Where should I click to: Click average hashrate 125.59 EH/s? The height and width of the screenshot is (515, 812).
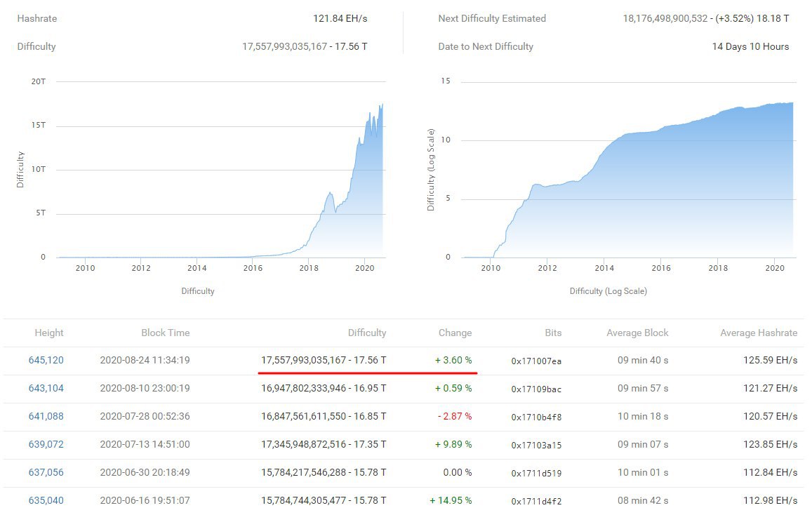[770, 360]
